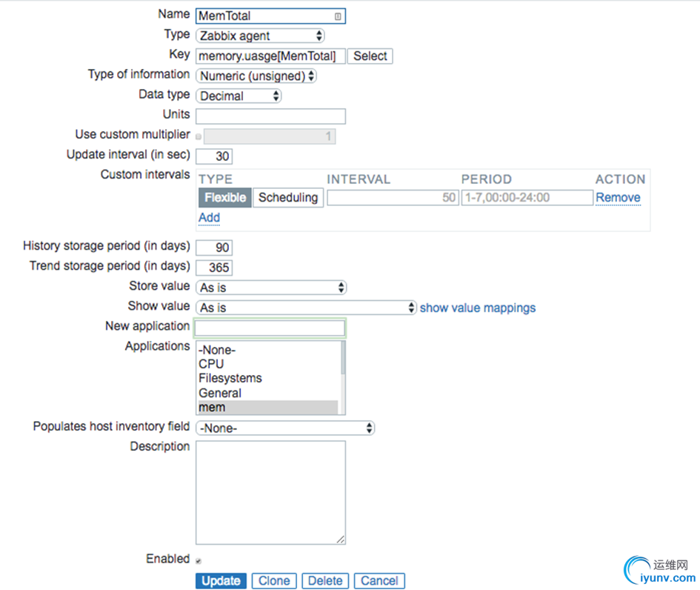Open the Type dropdown showing Zabbix agent
This screenshot has height=590, width=700.
click(260, 36)
